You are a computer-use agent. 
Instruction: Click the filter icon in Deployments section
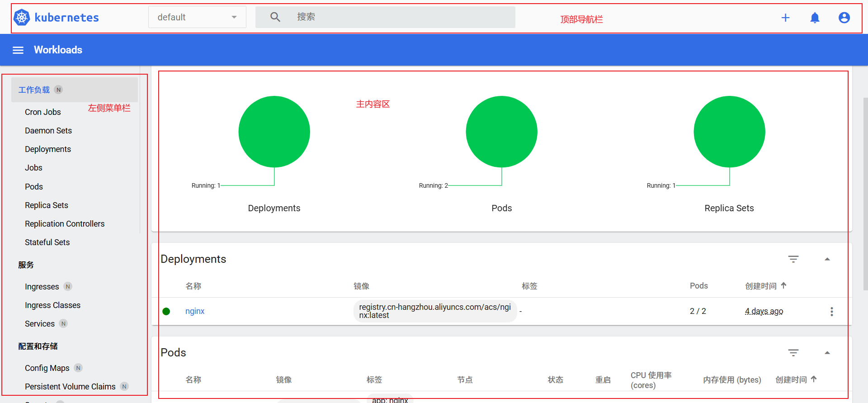[x=793, y=259]
